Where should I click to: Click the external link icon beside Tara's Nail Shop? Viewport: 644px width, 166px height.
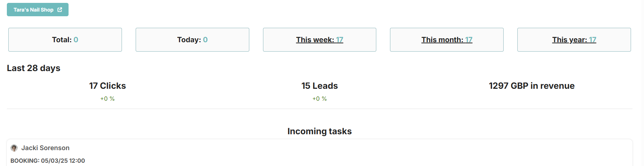pos(60,10)
